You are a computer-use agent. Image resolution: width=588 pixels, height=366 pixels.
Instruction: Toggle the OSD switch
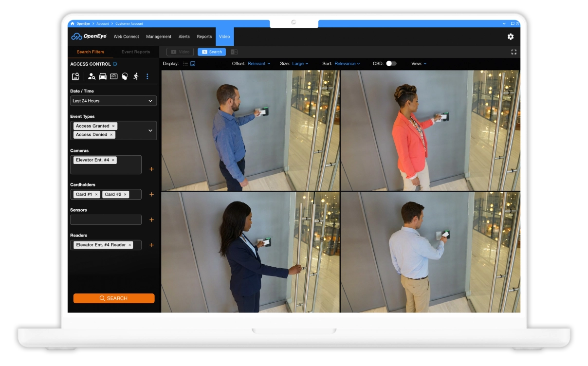[x=391, y=64]
